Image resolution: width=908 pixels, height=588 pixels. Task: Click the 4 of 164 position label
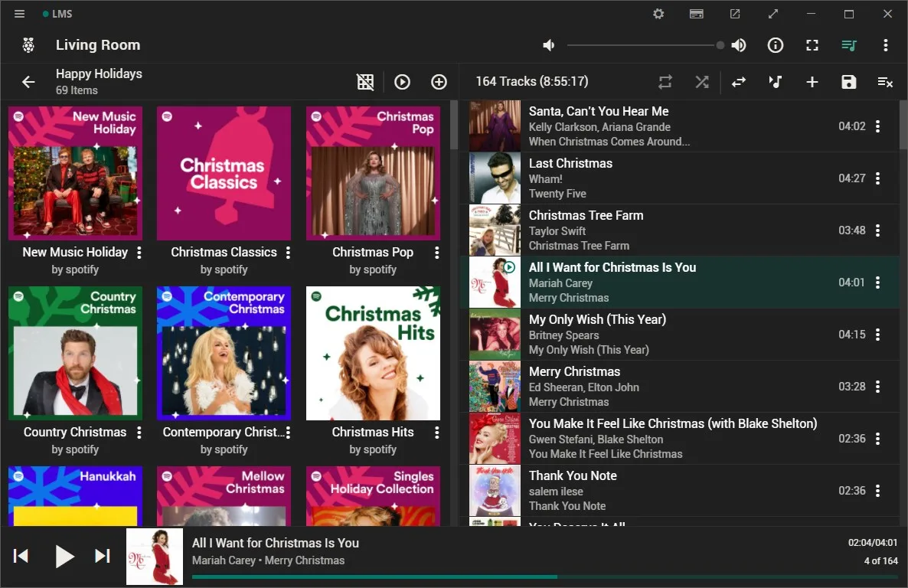880,560
